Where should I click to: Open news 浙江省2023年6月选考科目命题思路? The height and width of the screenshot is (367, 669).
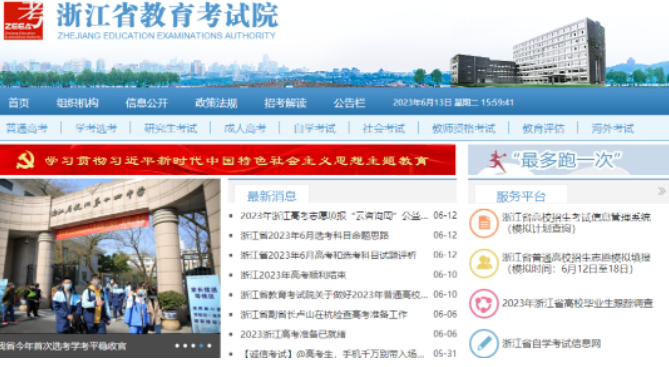314,236
